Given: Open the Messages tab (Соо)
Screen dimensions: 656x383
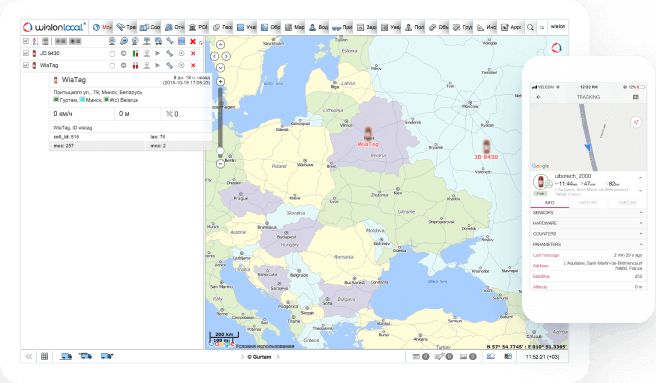Looking at the screenshot, I should [x=150, y=27].
